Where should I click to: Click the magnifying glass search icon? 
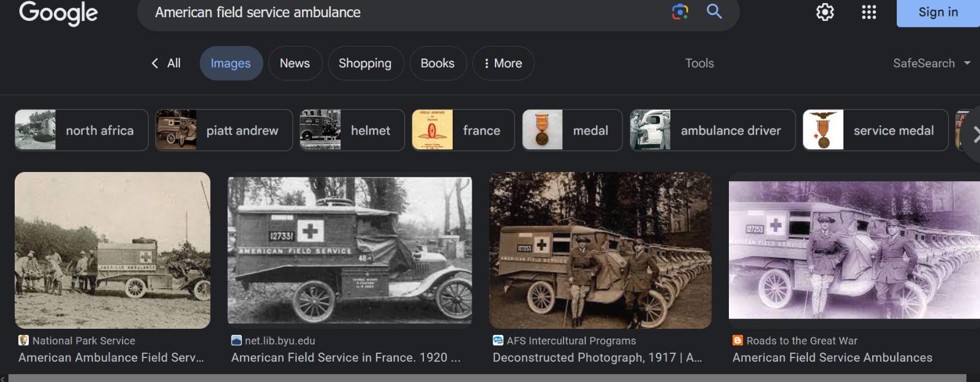click(714, 11)
